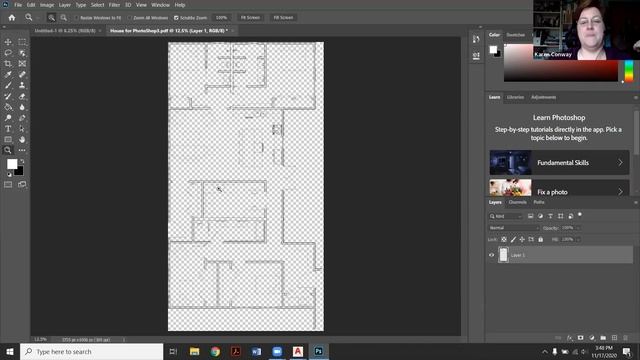Enable Resize Windows to Fit checkbox
Image resolution: width=640 pixels, height=360 pixels.
point(76,18)
